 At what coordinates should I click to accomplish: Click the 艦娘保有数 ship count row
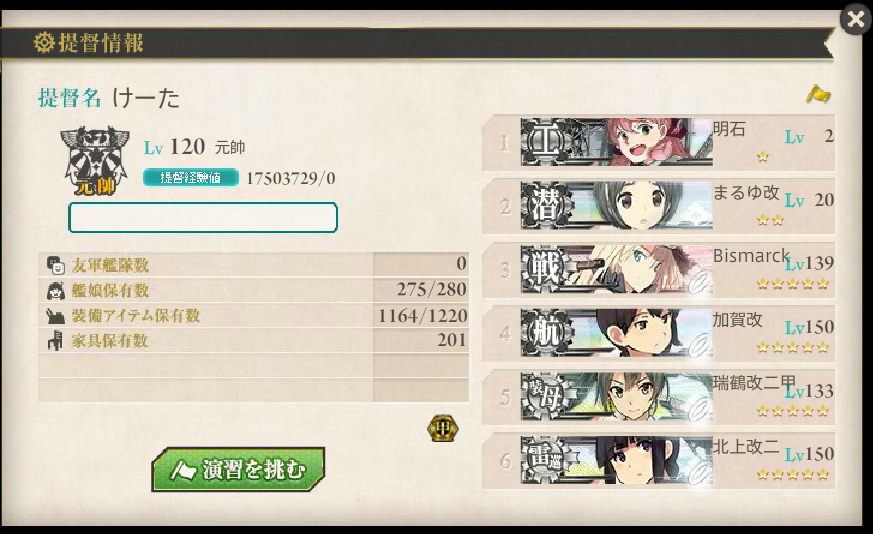coord(253,290)
